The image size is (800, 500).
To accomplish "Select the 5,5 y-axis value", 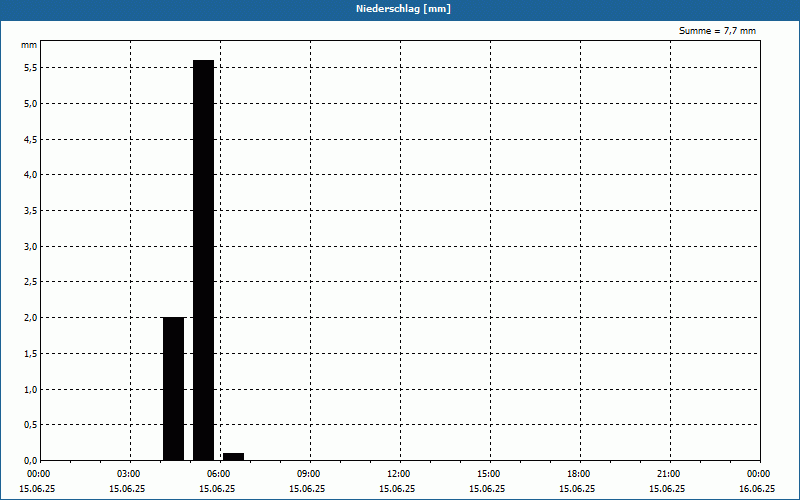I will coord(31,67).
